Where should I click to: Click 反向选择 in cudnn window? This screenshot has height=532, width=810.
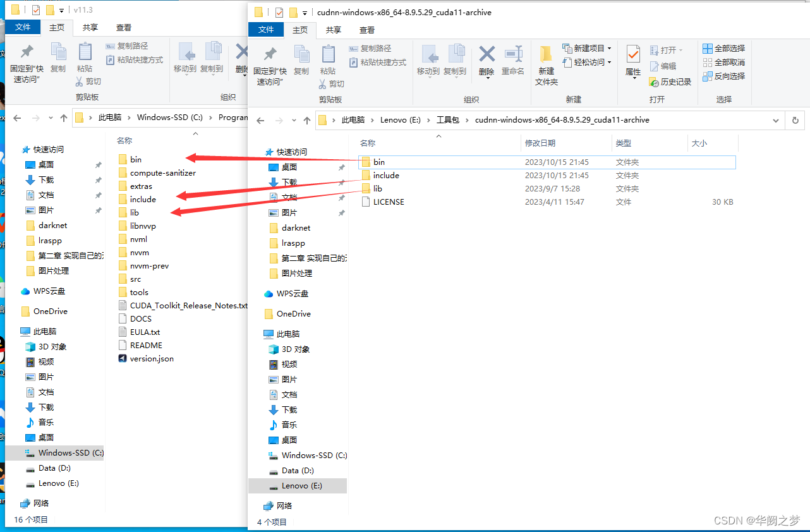pyautogui.click(x=724, y=76)
